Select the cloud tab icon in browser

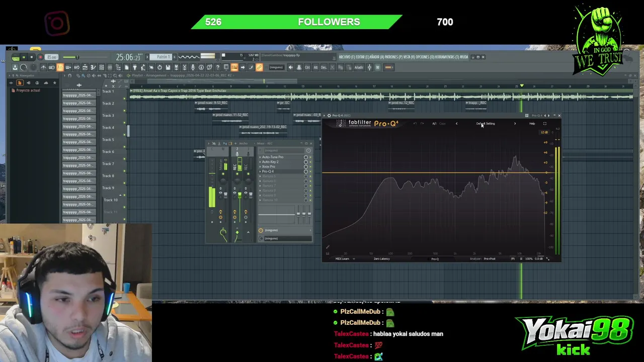(46, 82)
